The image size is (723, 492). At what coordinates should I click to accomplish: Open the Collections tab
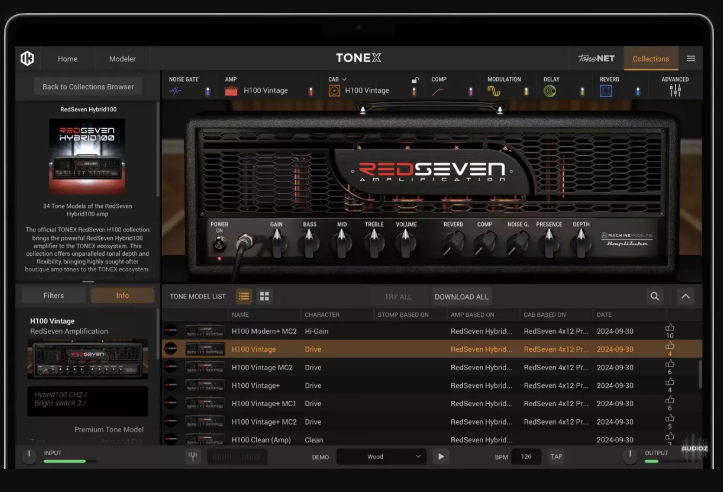[x=651, y=59]
